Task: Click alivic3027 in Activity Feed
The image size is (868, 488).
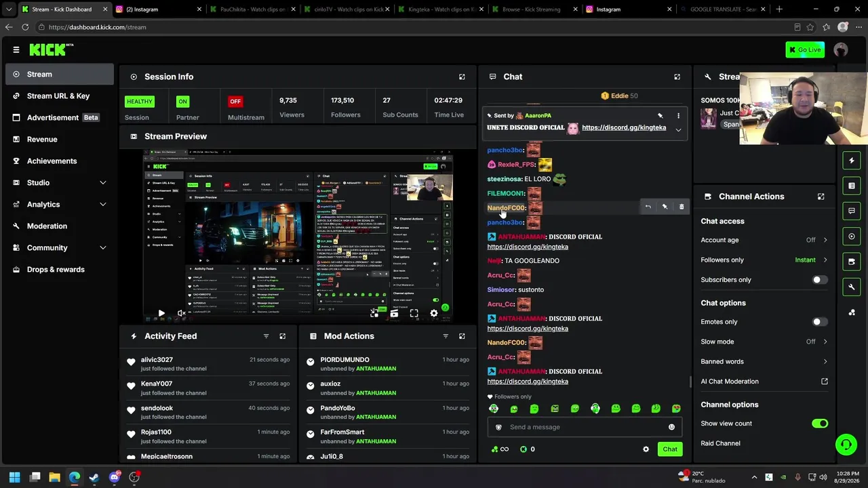Action: pos(157,360)
